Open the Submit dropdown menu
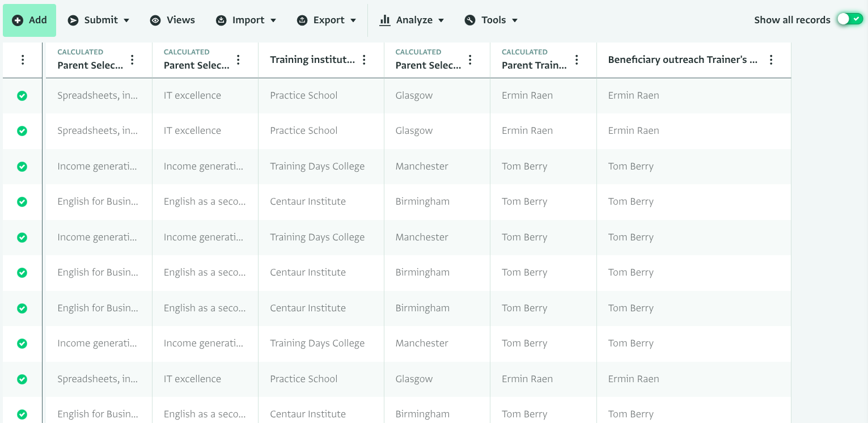This screenshot has height=423, width=868. coord(99,20)
